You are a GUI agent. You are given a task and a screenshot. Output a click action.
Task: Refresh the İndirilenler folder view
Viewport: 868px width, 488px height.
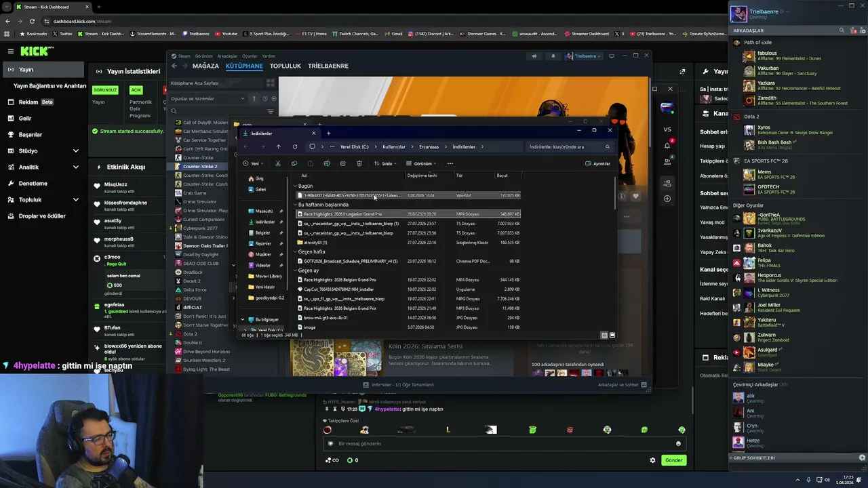coord(295,146)
